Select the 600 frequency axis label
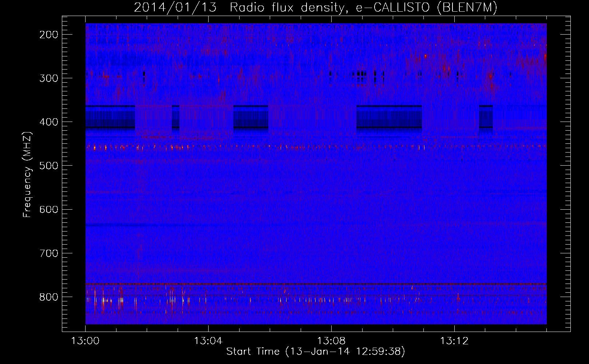 coord(49,209)
